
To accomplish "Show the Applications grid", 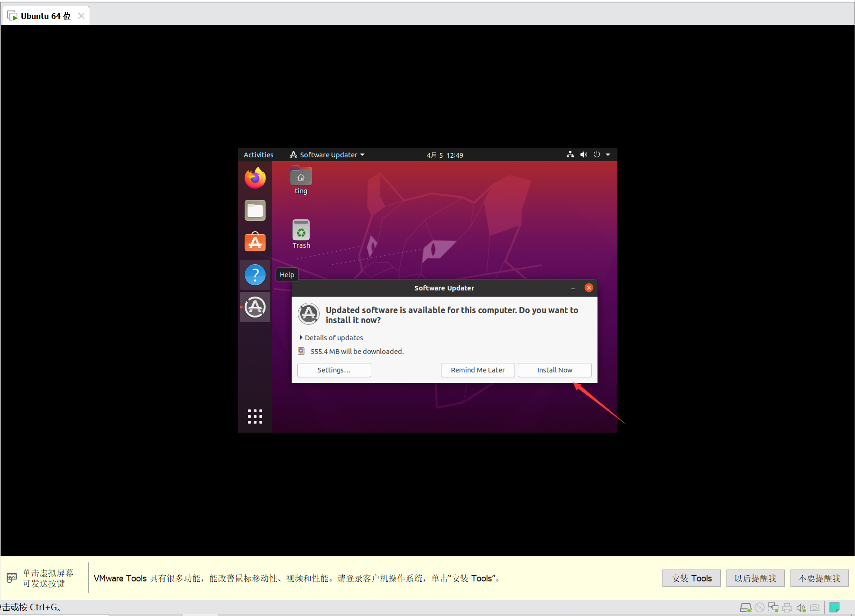I will [x=255, y=416].
